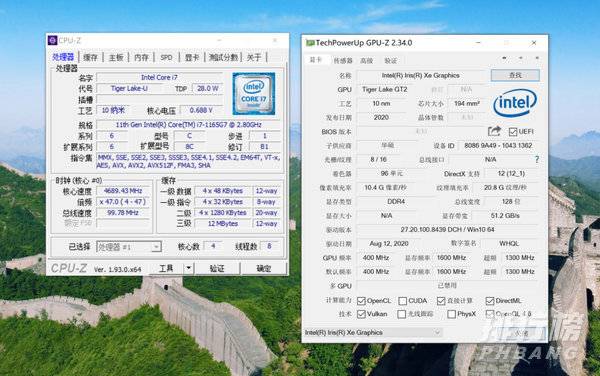Switch to the 处理器 tab in CPU-Z
Viewport: 600px width, 376px height.
pos(63,57)
